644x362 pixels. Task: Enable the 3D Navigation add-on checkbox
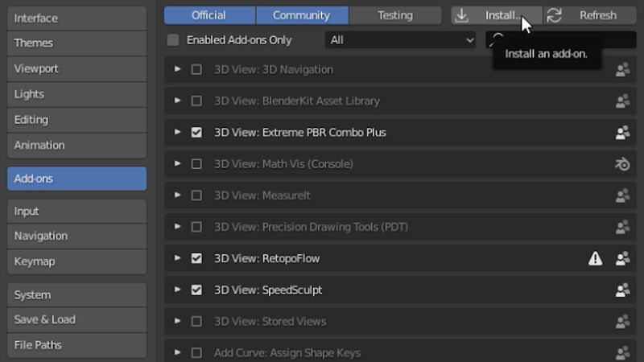(196, 69)
